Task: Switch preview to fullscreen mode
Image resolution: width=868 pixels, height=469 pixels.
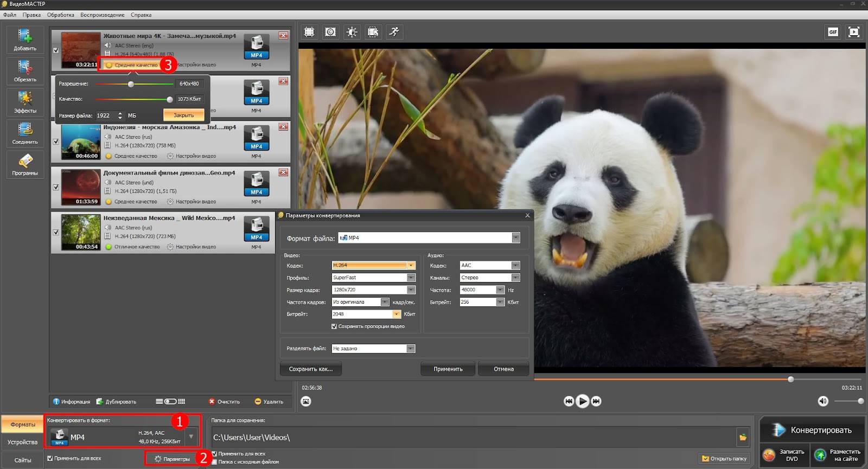Action: click(x=854, y=32)
